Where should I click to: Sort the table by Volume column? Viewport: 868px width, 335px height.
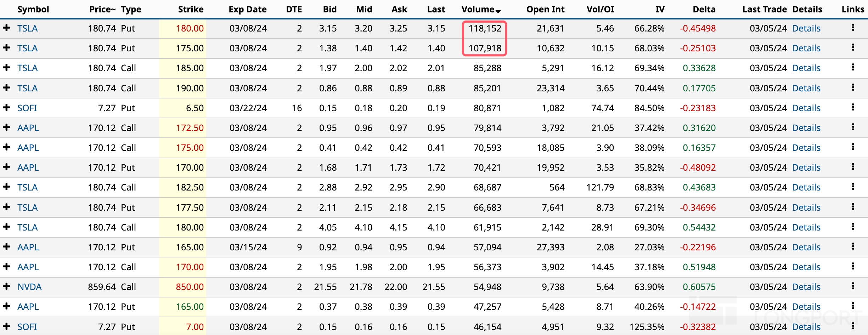coord(478,10)
